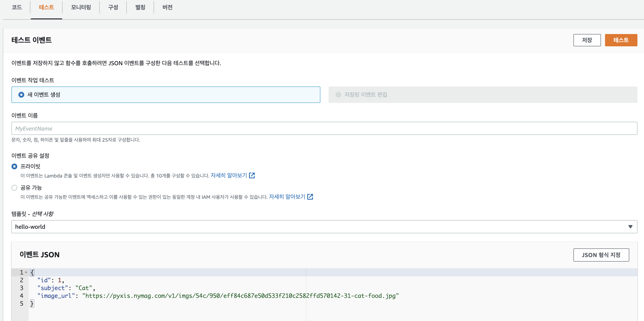Screen dimensions: 644x321
Task: Click external link icon beside 프라이빗 description
Action: (252, 175)
